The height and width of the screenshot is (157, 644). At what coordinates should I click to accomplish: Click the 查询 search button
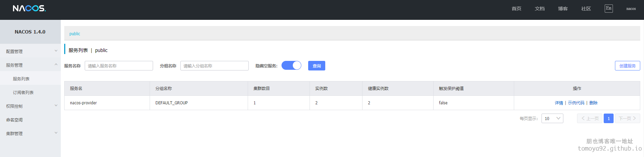pyautogui.click(x=317, y=66)
